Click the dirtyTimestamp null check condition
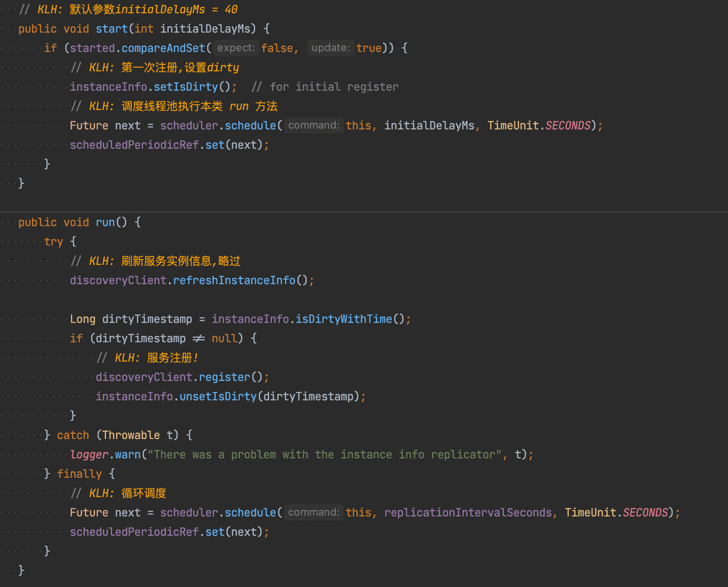The width and height of the screenshot is (728, 587). click(166, 338)
